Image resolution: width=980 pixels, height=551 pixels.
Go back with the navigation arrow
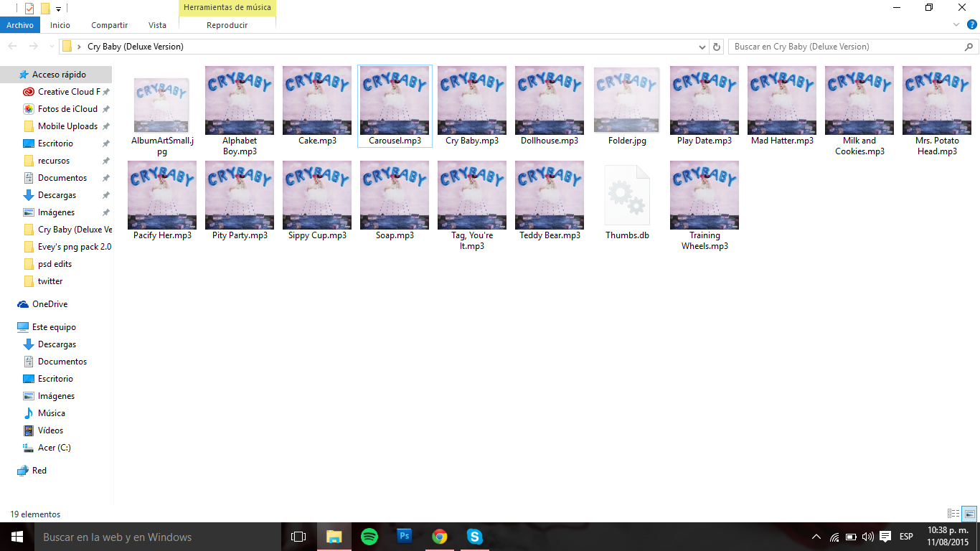12,47
